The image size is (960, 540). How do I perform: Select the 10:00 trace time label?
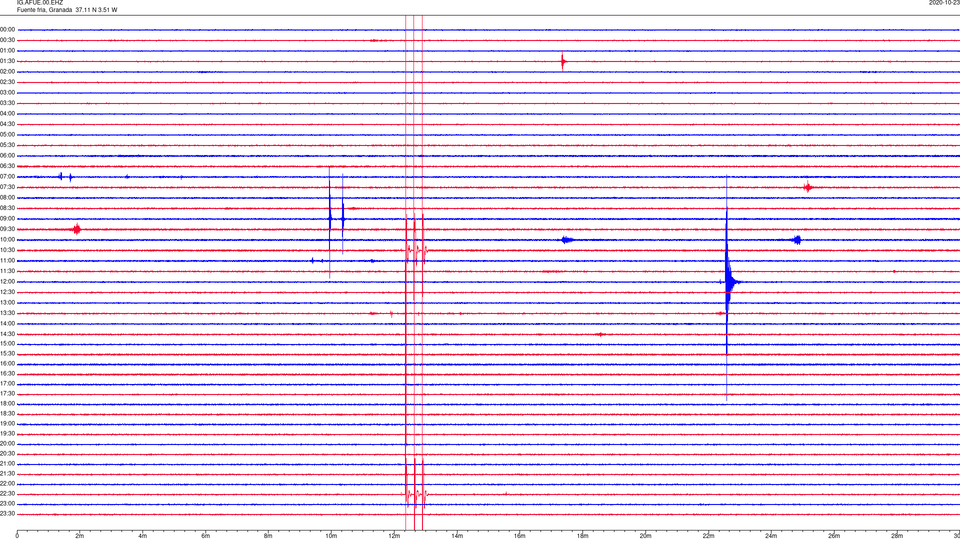click(7, 240)
